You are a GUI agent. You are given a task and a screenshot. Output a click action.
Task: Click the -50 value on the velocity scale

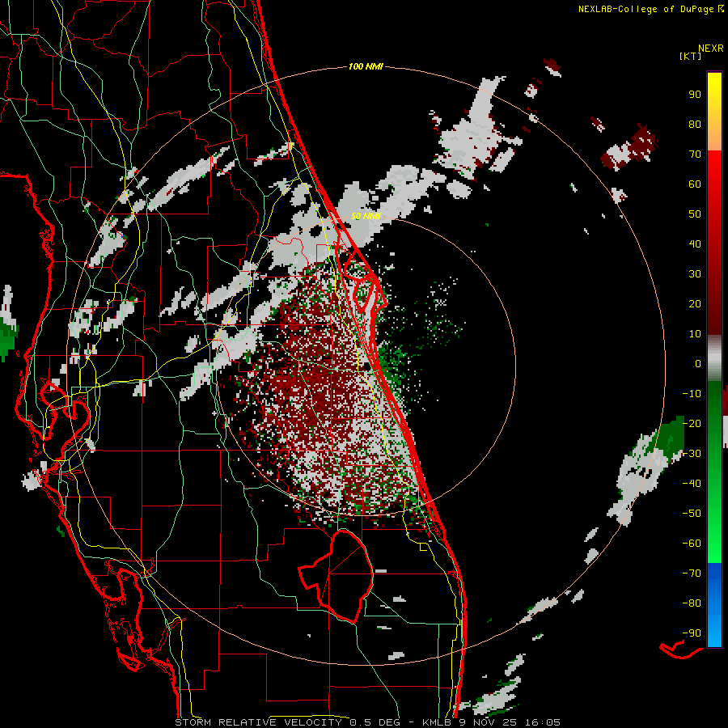coord(692,514)
